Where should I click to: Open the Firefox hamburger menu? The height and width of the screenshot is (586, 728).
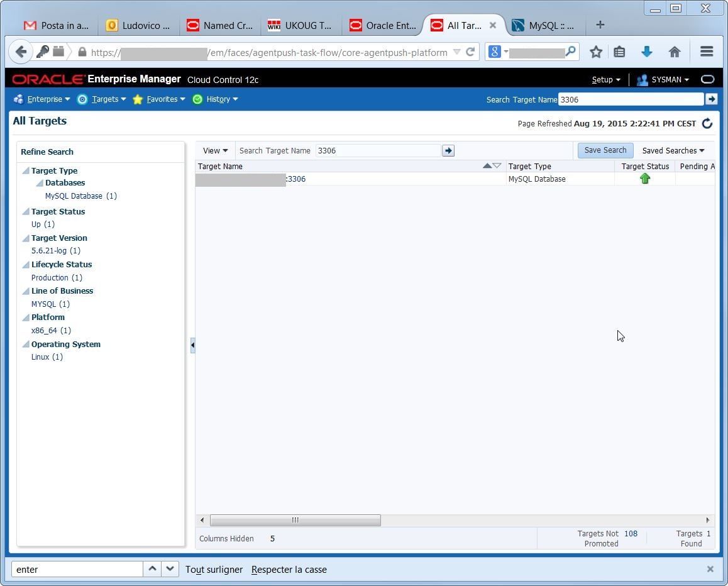point(707,52)
